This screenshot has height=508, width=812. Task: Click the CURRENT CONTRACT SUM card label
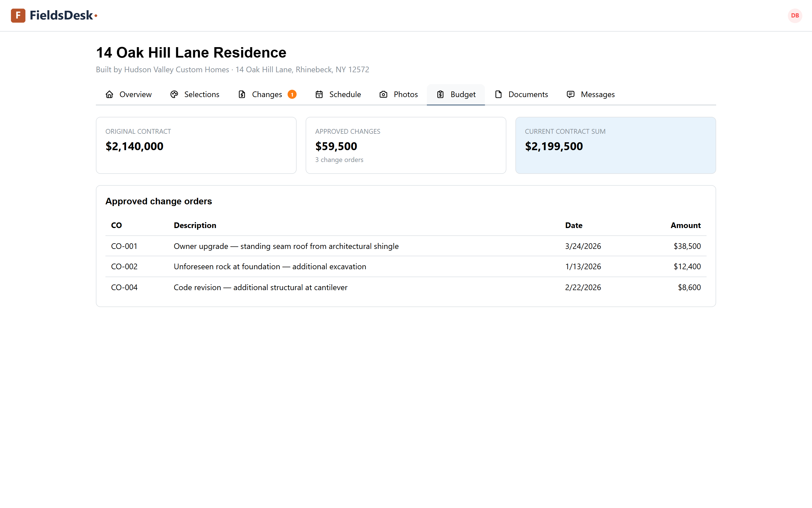(x=565, y=131)
